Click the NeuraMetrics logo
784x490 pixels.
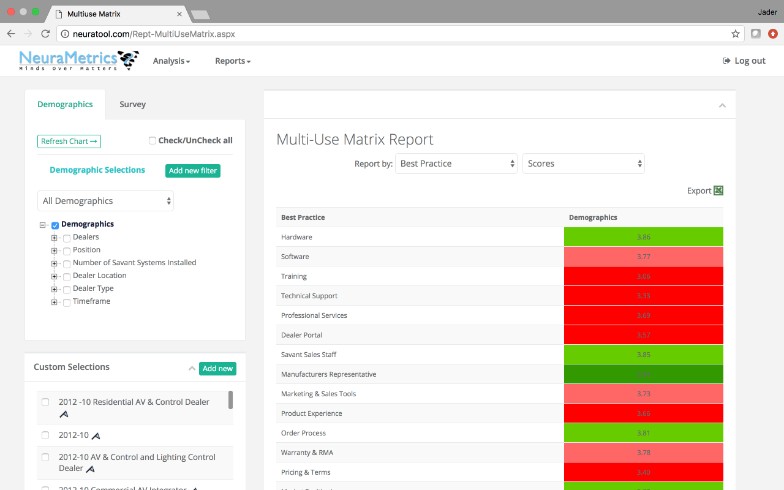click(x=78, y=60)
